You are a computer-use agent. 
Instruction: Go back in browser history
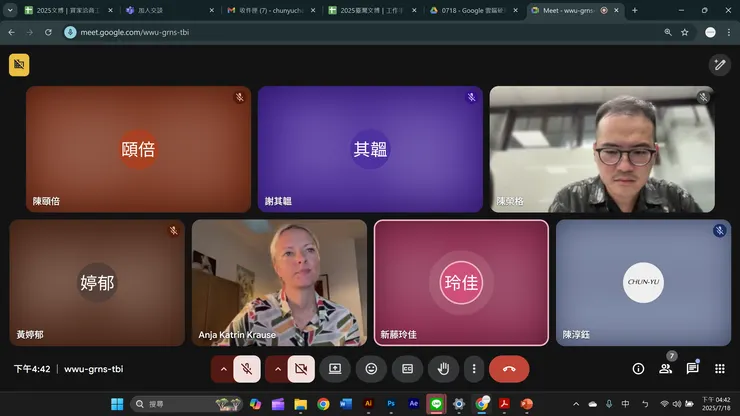(11, 32)
